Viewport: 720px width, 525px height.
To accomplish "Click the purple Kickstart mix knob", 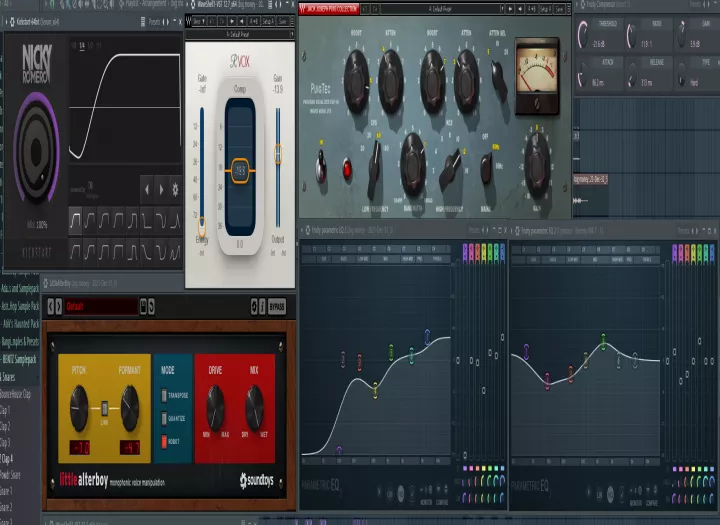I will click(x=36, y=150).
